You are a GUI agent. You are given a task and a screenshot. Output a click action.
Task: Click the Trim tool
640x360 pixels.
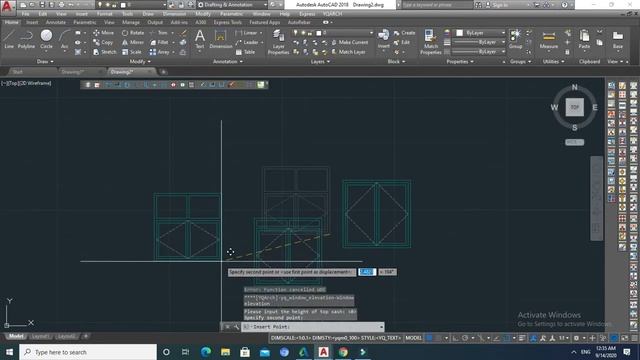coord(159,33)
